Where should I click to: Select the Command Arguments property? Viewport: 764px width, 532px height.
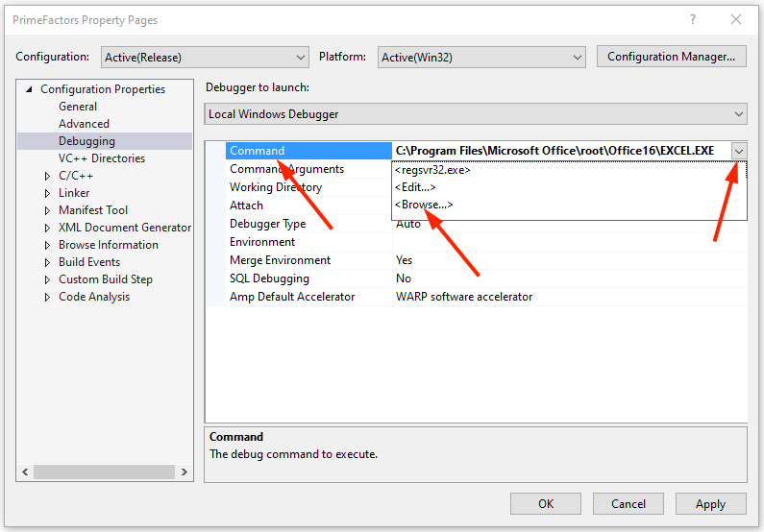click(x=308, y=169)
